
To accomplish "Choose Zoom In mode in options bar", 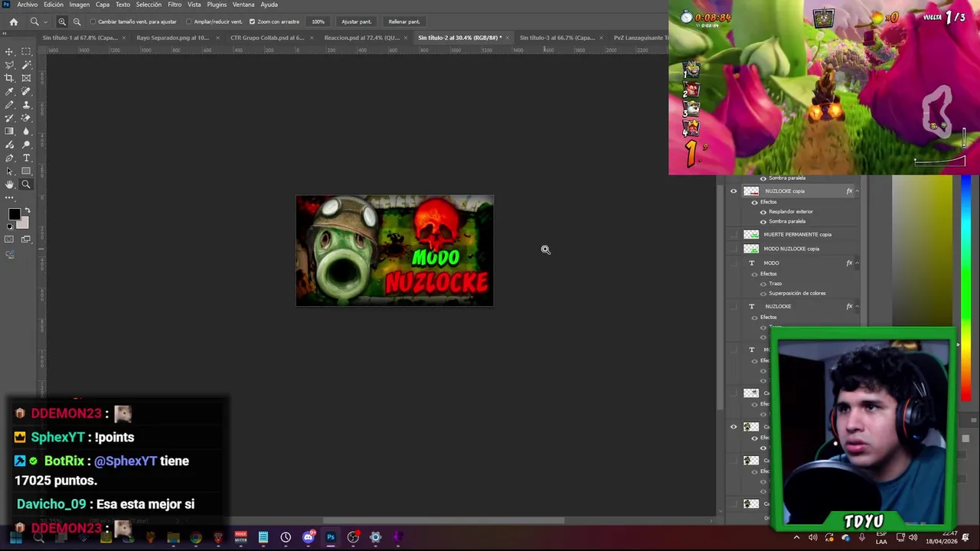I will [x=62, y=21].
